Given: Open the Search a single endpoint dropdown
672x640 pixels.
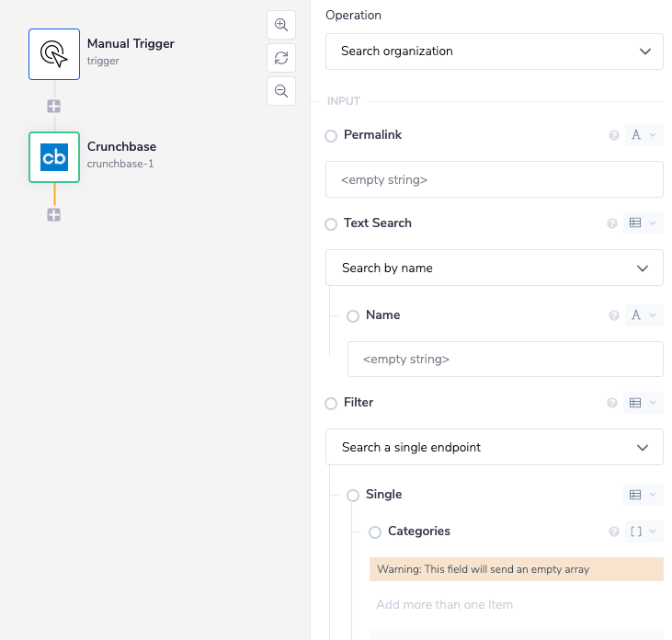Looking at the screenshot, I should [494, 448].
